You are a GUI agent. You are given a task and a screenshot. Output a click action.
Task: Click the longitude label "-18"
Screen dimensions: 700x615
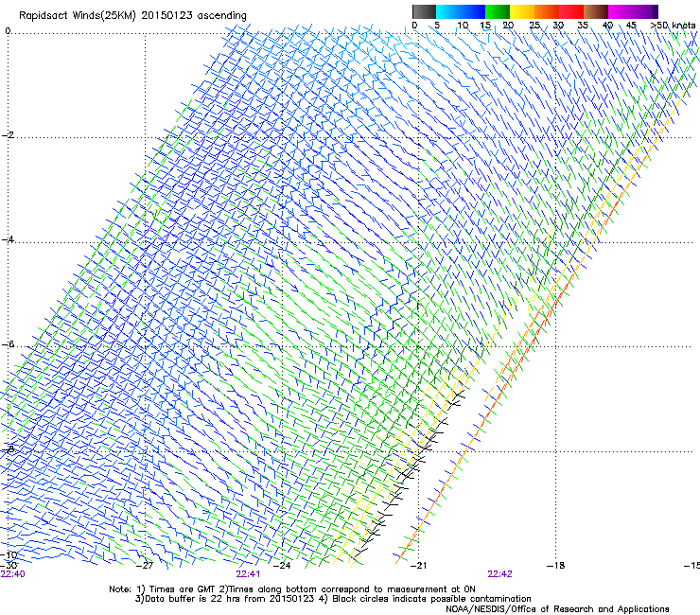(x=556, y=566)
